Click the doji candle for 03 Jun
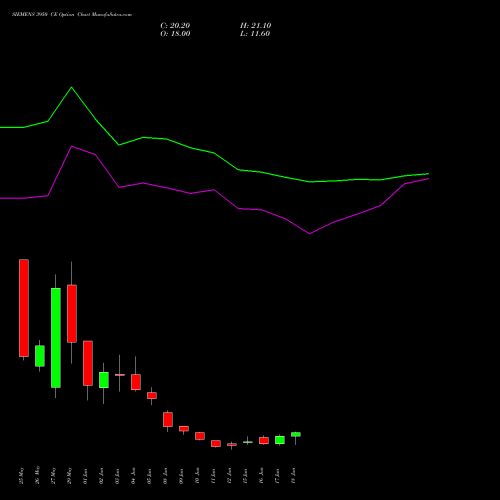This screenshot has height=500, width=500. pyautogui.click(x=120, y=375)
